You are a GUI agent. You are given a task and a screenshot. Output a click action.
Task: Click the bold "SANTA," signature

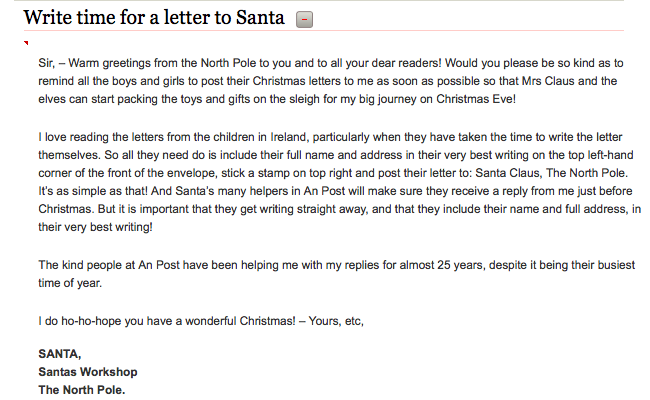[60, 353]
